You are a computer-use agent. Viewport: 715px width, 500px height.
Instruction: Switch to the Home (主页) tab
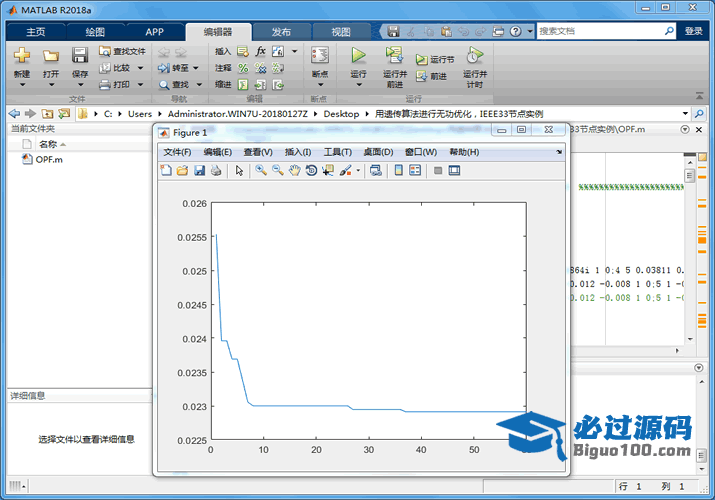pos(36,32)
